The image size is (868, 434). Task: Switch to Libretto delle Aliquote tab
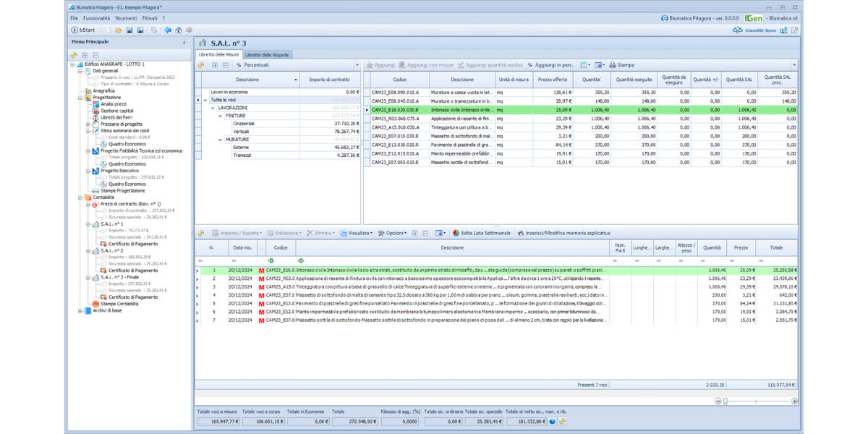(x=267, y=54)
